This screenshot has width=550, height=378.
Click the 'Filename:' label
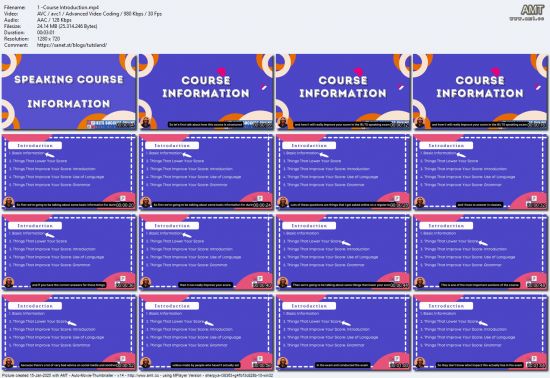14,7
